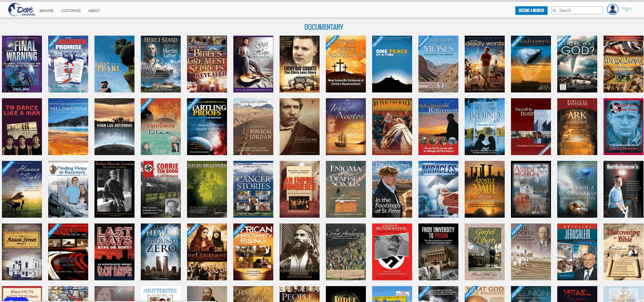This screenshot has height=302, width=644.
Task: Open the Browse menu
Action: [47, 11]
